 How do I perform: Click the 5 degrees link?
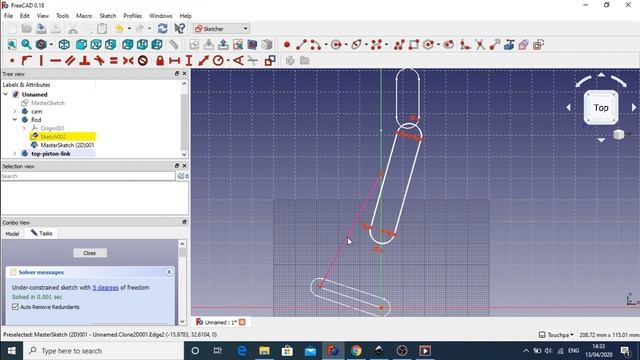coord(105,287)
